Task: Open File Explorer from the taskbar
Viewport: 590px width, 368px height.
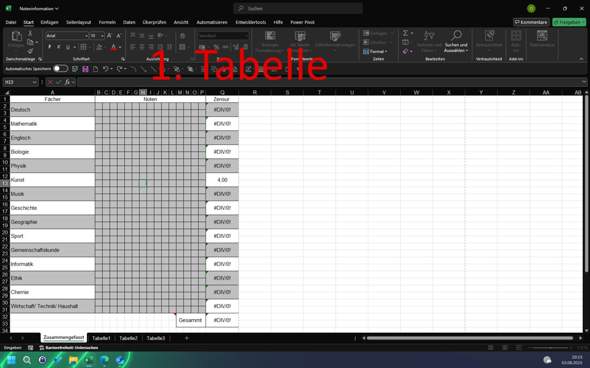Action: 73,360
